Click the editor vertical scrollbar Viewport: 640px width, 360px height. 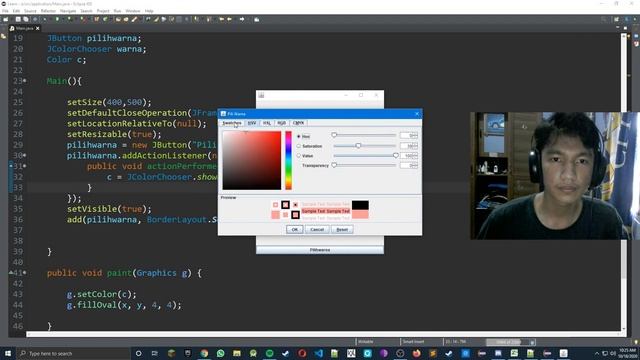[624, 182]
